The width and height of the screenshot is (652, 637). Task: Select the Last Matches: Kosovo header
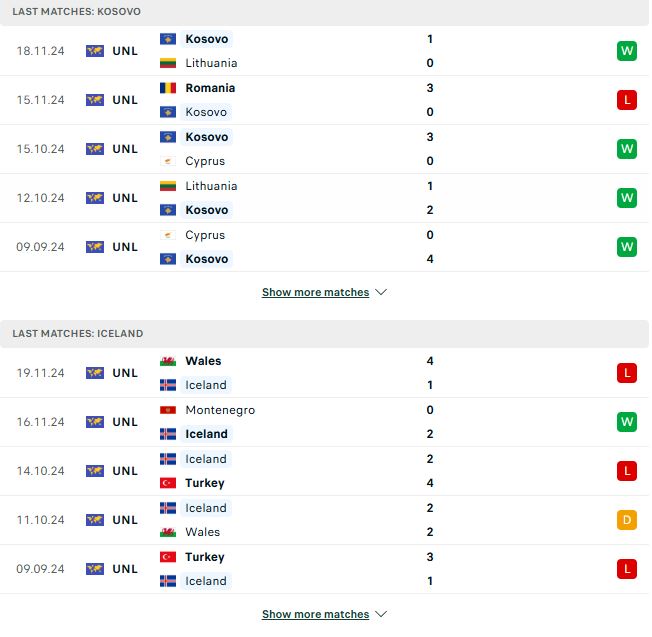tap(77, 11)
